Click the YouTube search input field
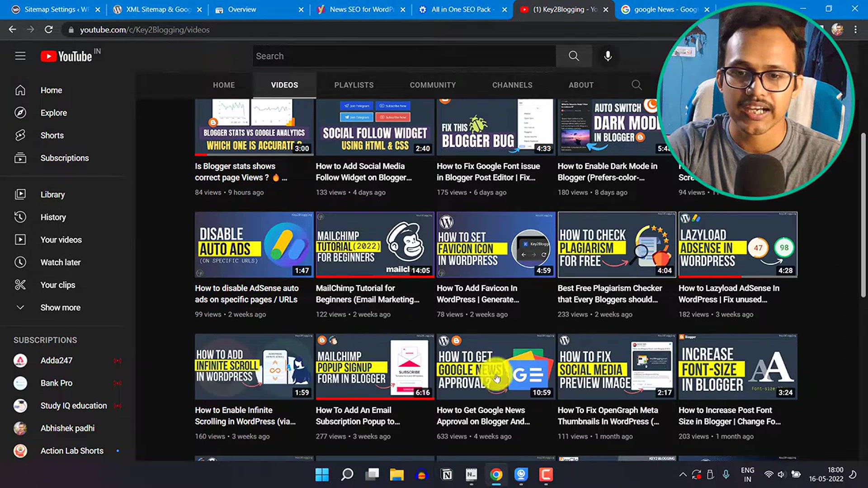This screenshot has height=488, width=868. [x=404, y=56]
